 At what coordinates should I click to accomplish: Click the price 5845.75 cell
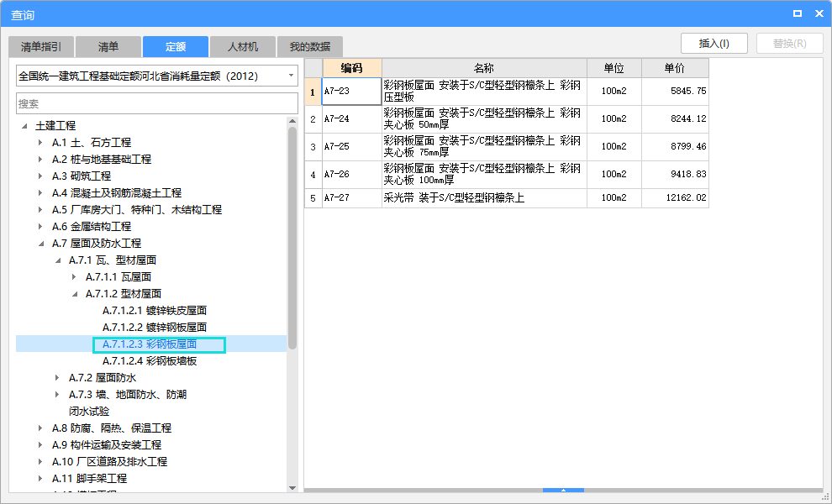pyautogui.click(x=675, y=92)
